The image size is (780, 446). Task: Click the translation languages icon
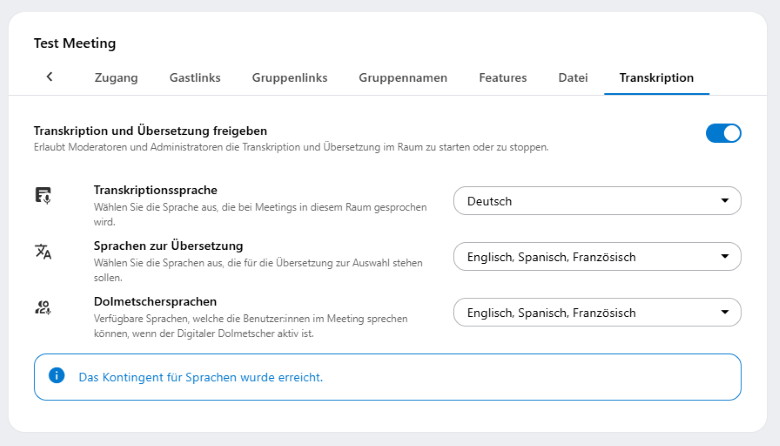point(43,252)
